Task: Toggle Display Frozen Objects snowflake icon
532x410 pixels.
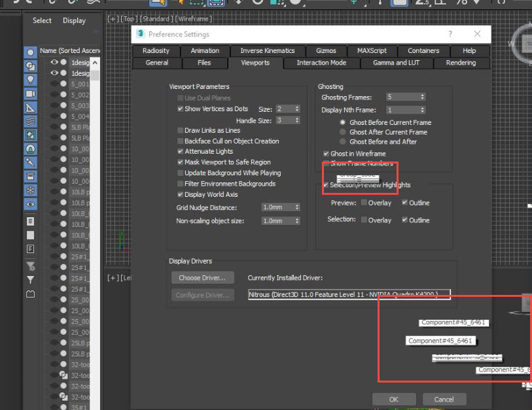Action: (30, 190)
